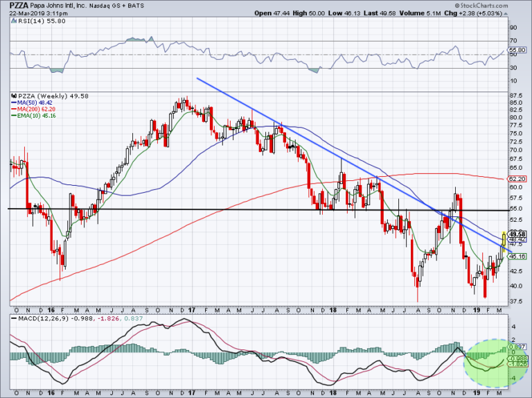Viewport: 532px width, 398px height.
Task: Click the RSI line icon before RSI(14)
Action: click(14, 21)
